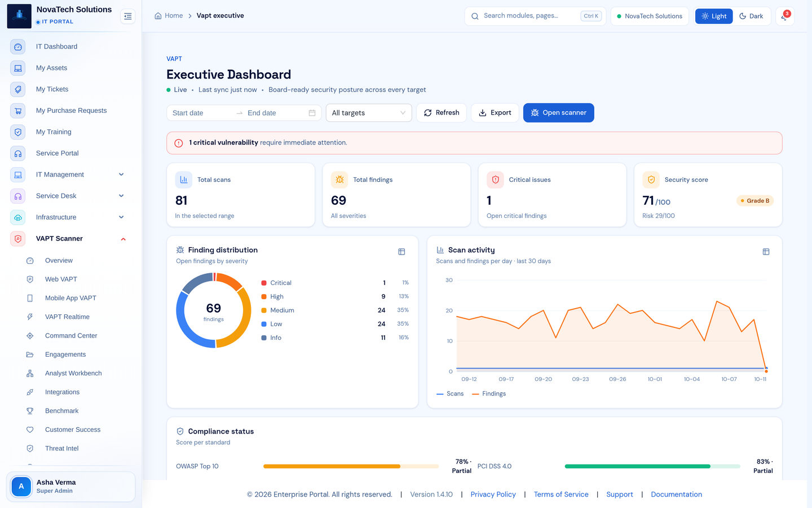
Task: Expand the Infrastructure menu chevron
Action: pyautogui.click(x=121, y=217)
